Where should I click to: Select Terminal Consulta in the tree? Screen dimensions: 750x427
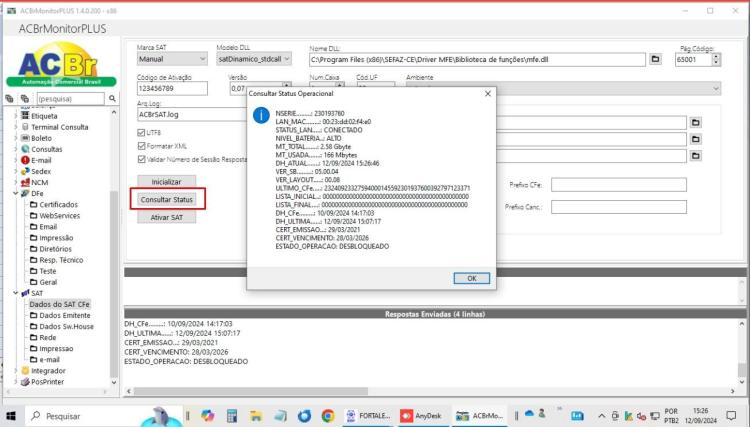click(x=59, y=127)
